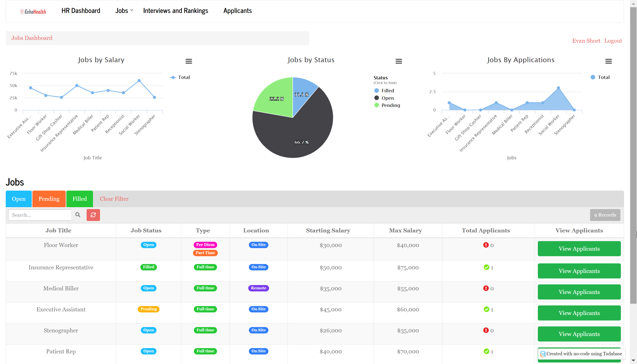View applicants for Medical Biller
637x364 pixels.
point(579,292)
